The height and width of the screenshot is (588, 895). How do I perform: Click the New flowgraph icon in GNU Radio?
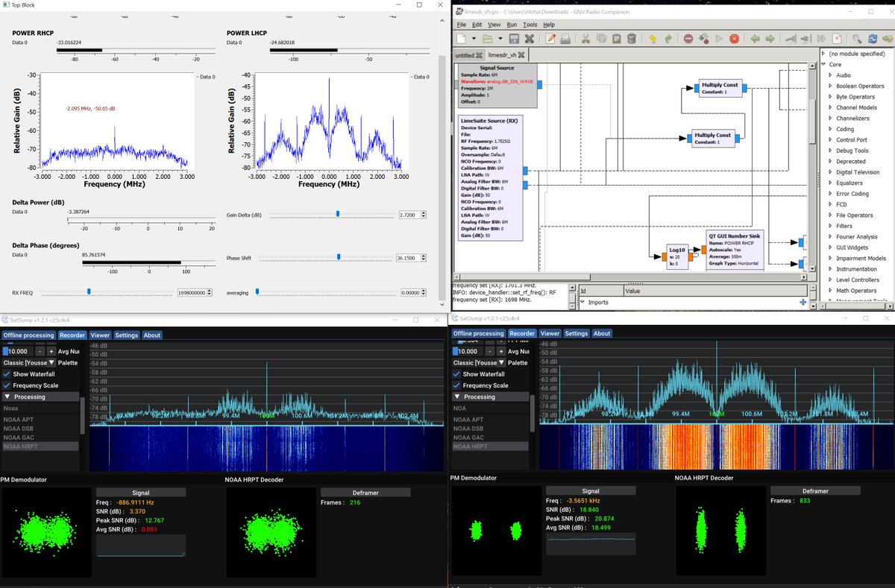[x=462, y=38]
